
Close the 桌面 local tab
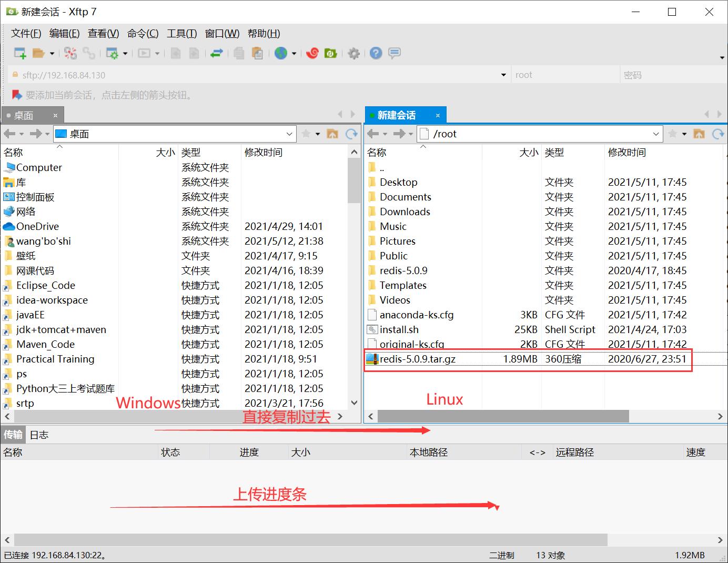pyautogui.click(x=55, y=115)
